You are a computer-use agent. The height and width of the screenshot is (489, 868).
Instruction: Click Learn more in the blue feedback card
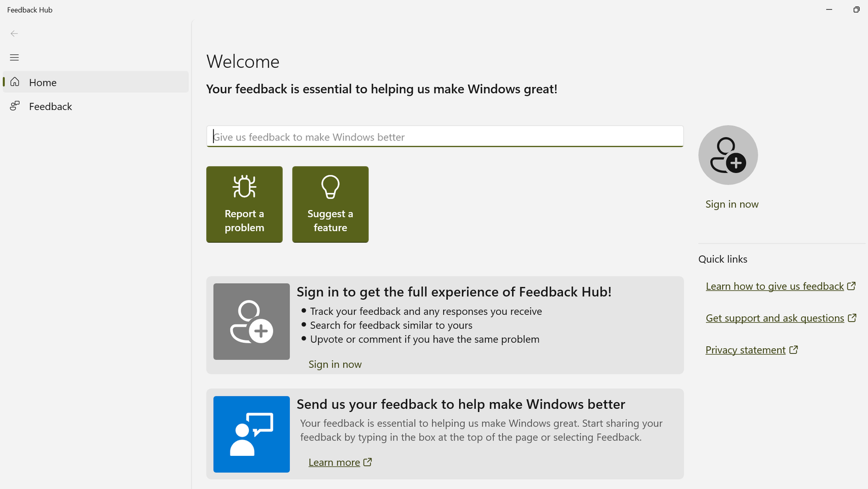click(x=334, y=462)
